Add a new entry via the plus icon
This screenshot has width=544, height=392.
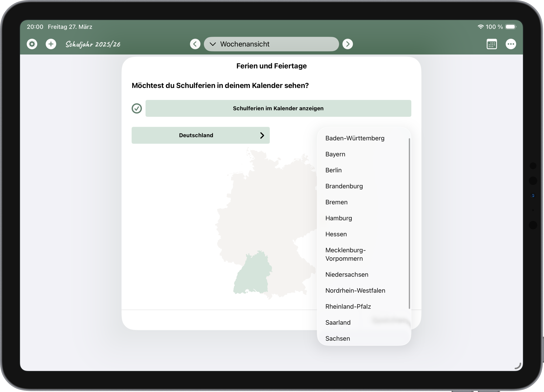(x=51, y=44)
